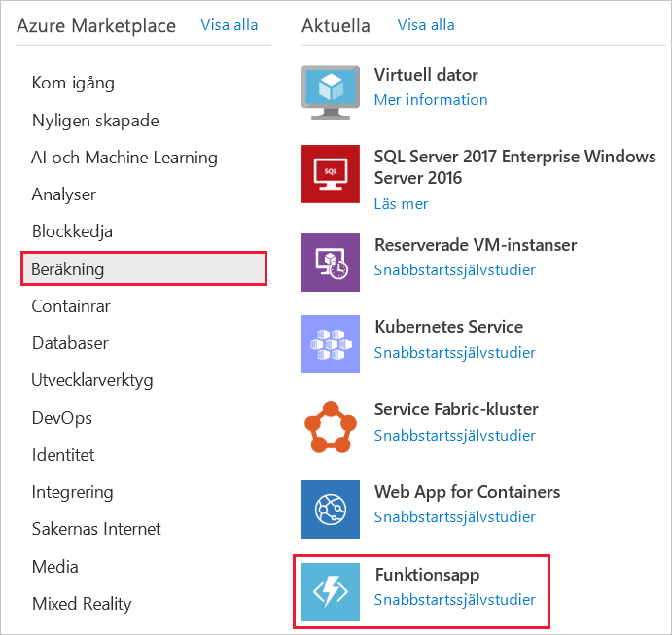Open the Service Fabric-kluster orange icon
This screenshot has height=635, width=672.
tap(331, 427)
